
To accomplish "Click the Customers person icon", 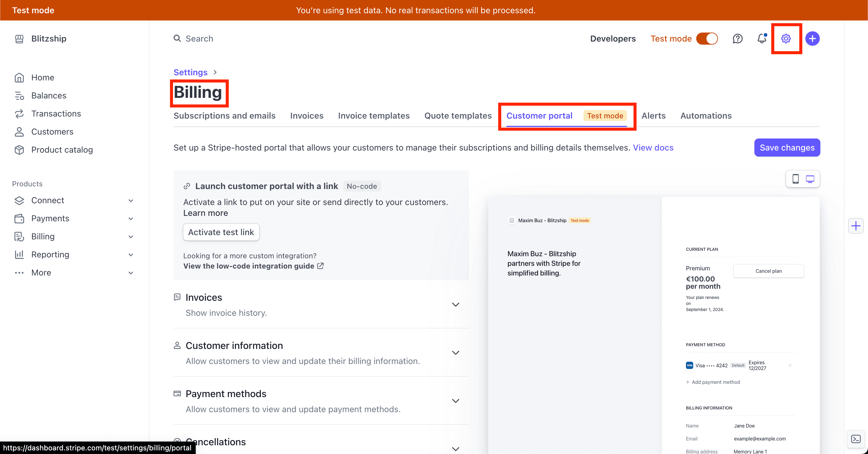I will click(x=19, y=132).
